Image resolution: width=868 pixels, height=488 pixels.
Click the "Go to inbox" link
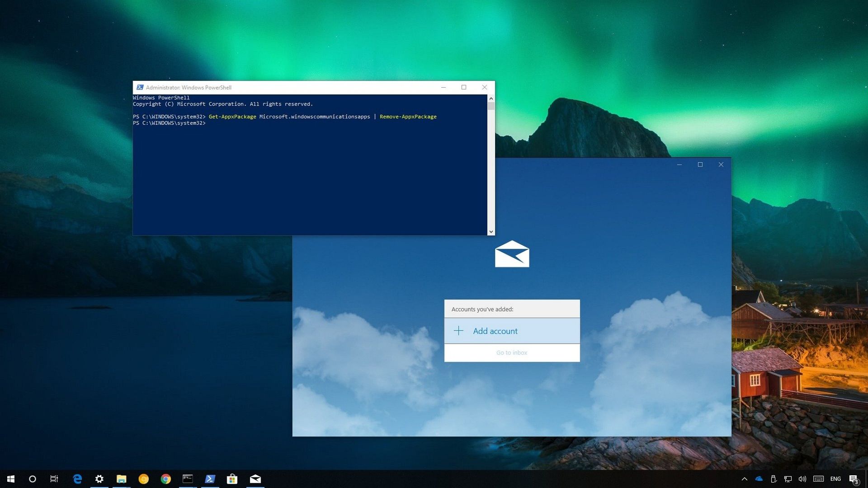pyautogui.click(x=512, y=352)
